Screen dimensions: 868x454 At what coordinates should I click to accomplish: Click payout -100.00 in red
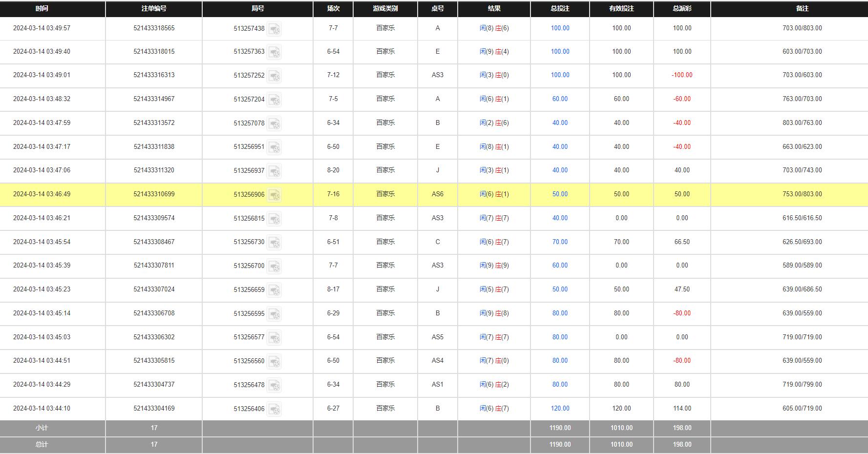click(682, 75)
